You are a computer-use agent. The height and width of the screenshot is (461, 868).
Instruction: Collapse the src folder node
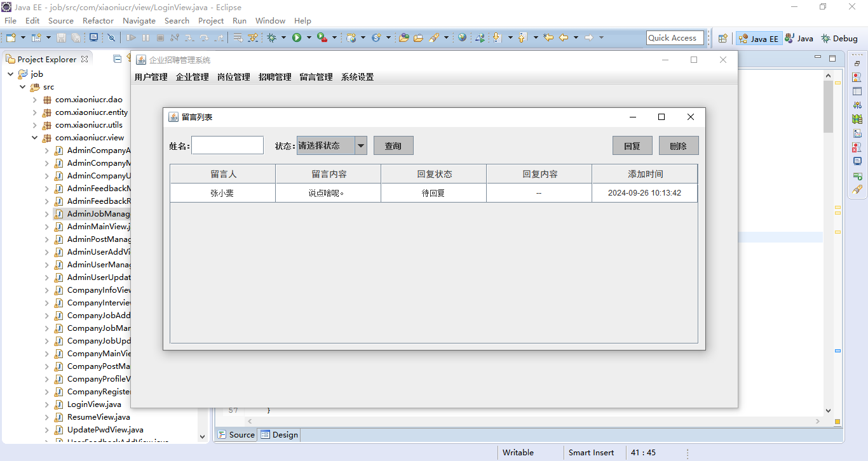(x=22, y=87)
